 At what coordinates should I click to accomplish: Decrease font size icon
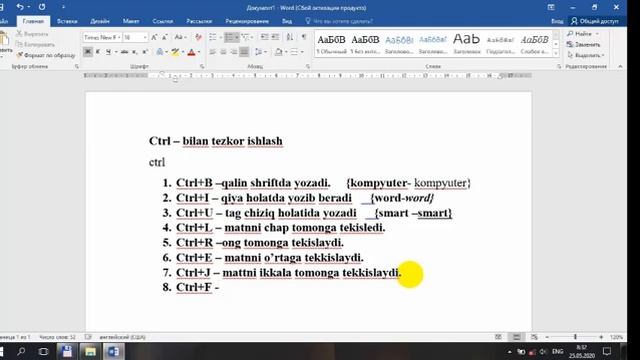pyautogui.click(x=164, y=37)
